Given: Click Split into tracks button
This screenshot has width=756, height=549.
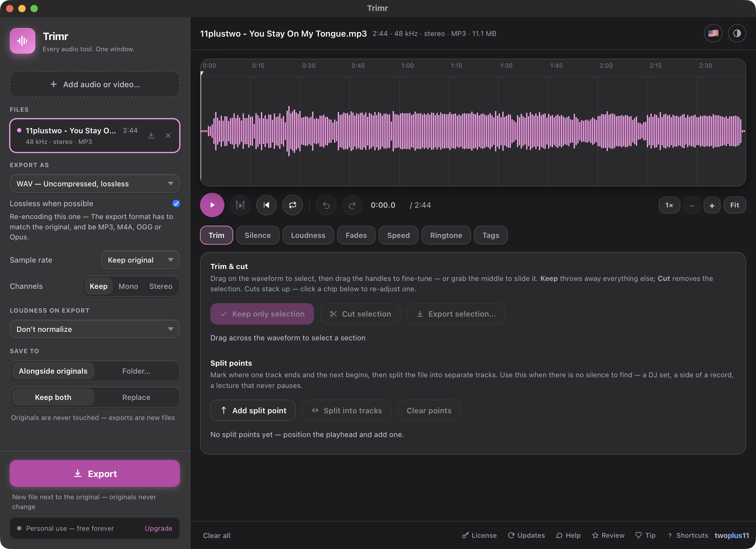Looking at the screenshot, I should 346,410.
